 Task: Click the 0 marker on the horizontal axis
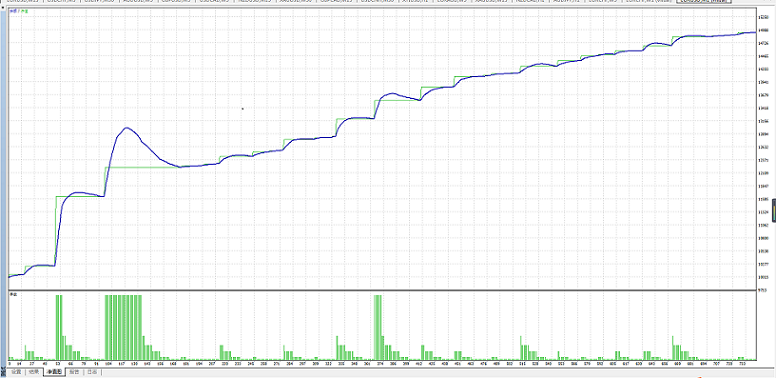coord(10,364)
